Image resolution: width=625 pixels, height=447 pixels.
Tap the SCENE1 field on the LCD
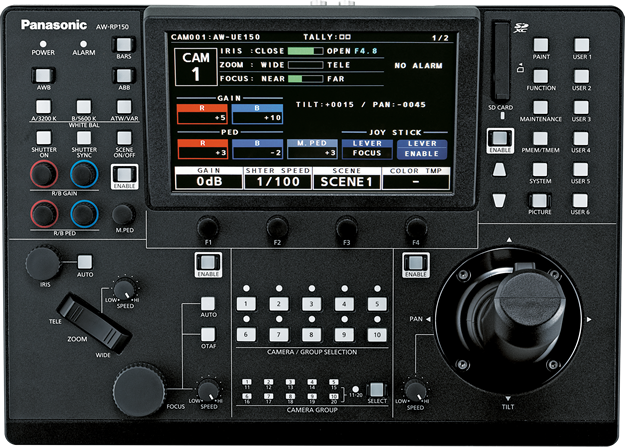pos(347,178)
